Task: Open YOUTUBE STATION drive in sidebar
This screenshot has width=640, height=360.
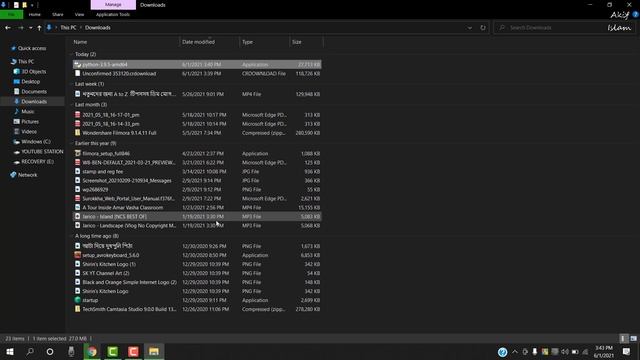Action: coord(42,151)
